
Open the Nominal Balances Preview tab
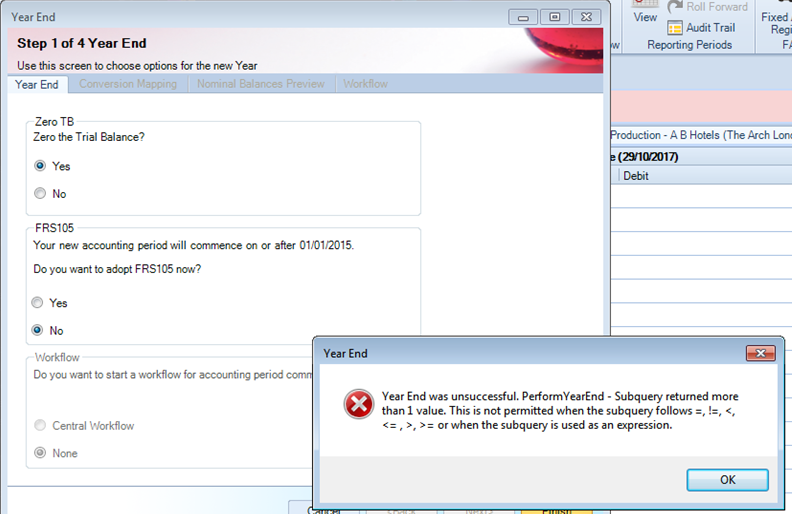click(x=260, y=84)
